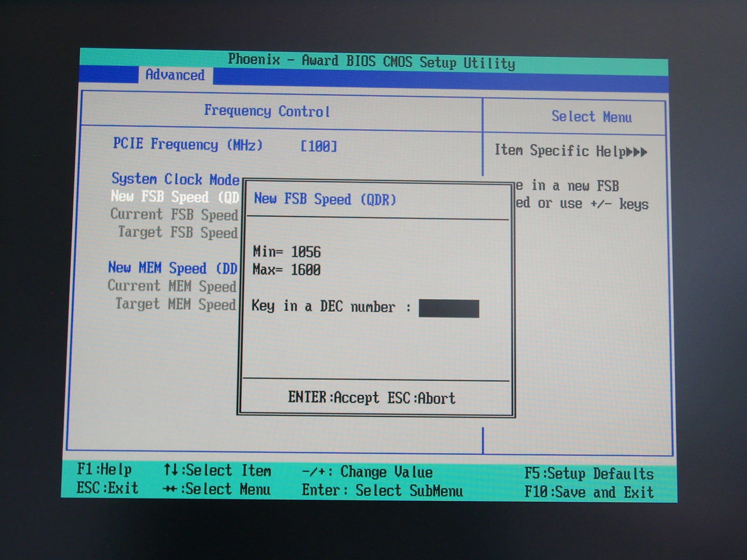Screen dimensions: 747x560
Task: Select highlighted New FSB Speed item
Action: [175, 196]
